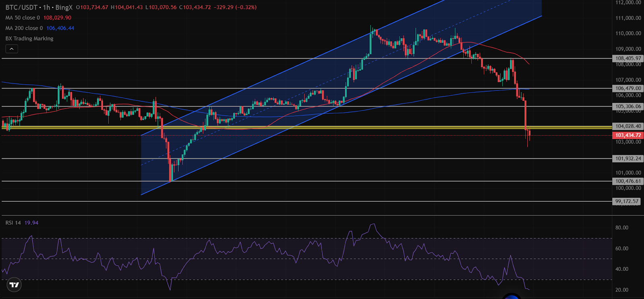
Task: Click the BX Trading Marking indicator label
Action: pyautogui.click(x=29, y=39)
